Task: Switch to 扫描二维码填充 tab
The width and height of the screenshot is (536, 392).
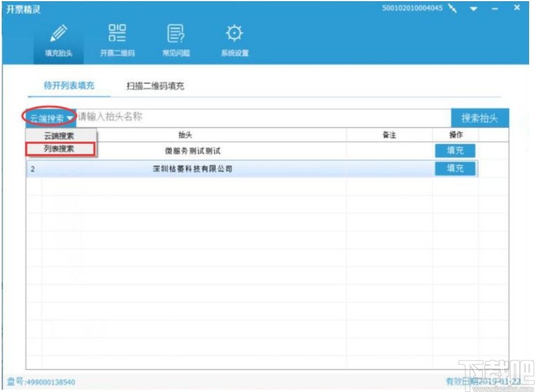Action: (x=155, y=86)
